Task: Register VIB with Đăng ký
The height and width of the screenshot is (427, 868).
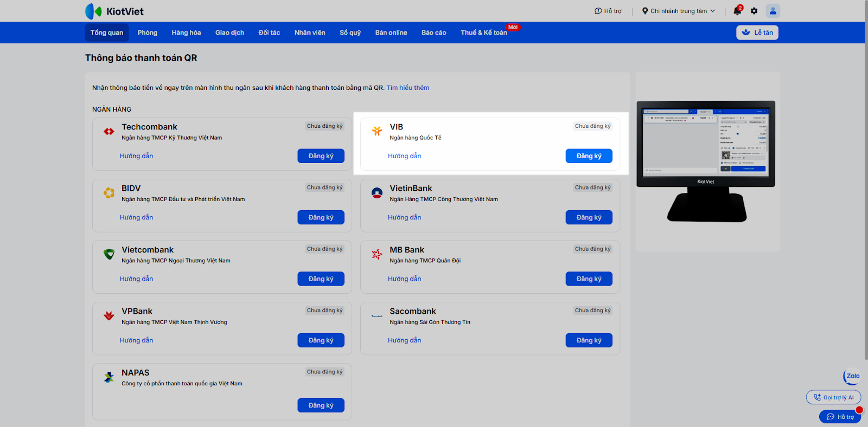Action: point(589,156)
